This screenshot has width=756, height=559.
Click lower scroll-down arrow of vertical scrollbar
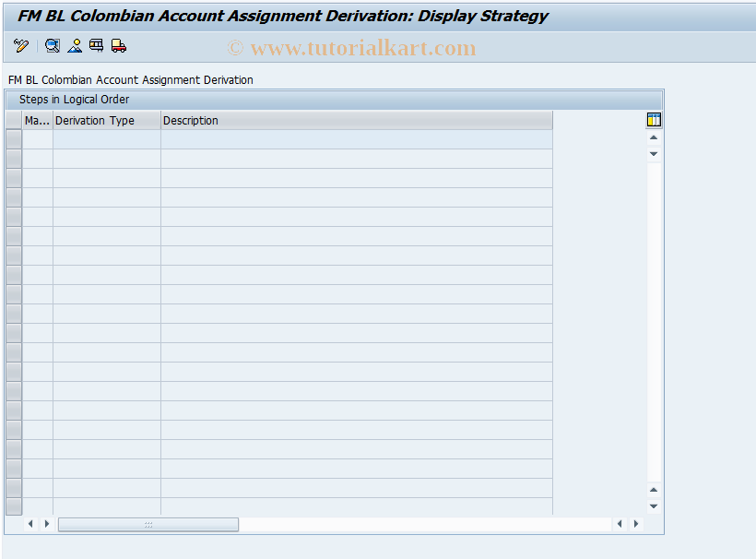[654, 506]
